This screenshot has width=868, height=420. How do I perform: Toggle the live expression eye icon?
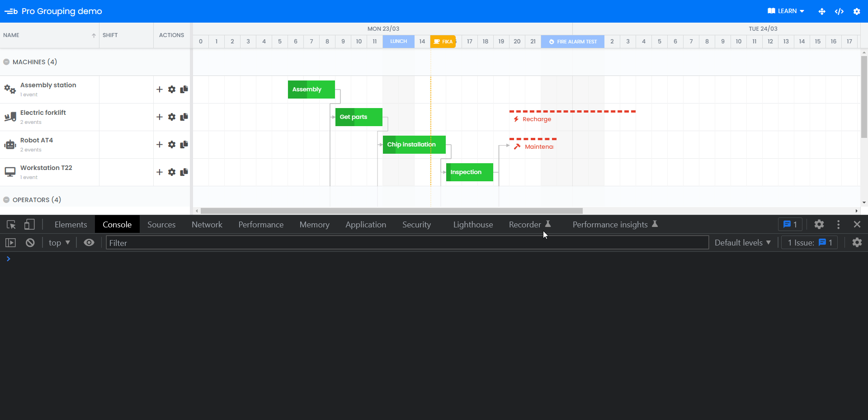[89, 242]
